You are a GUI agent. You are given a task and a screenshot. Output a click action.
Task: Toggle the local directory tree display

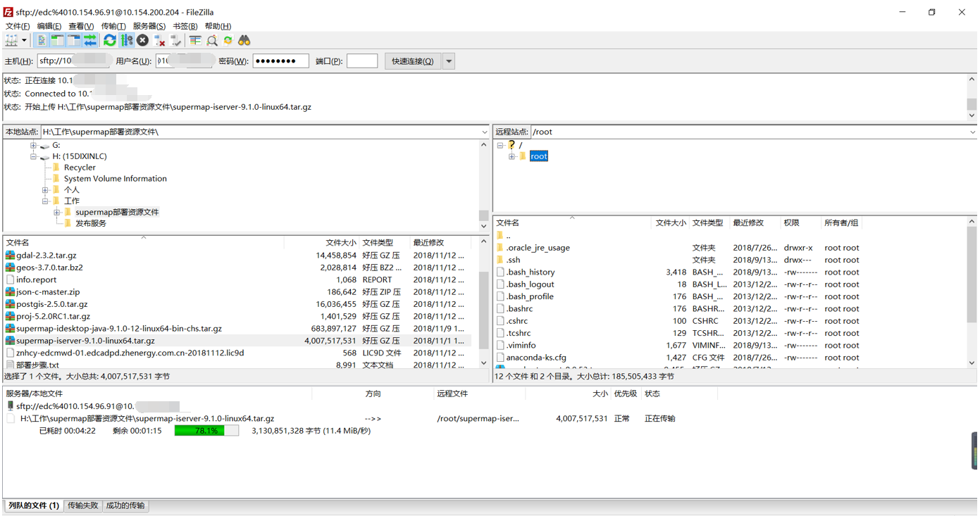pos(56,40)
